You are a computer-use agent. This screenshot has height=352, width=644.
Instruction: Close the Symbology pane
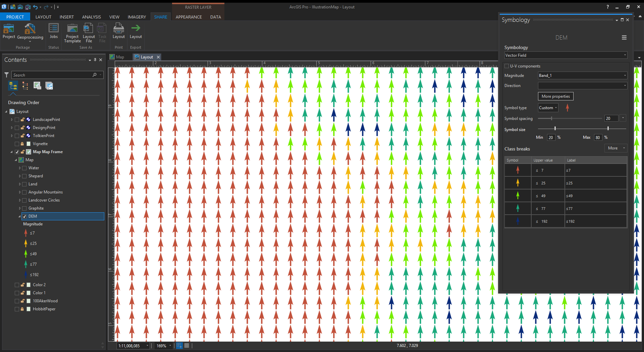(628, 20)
